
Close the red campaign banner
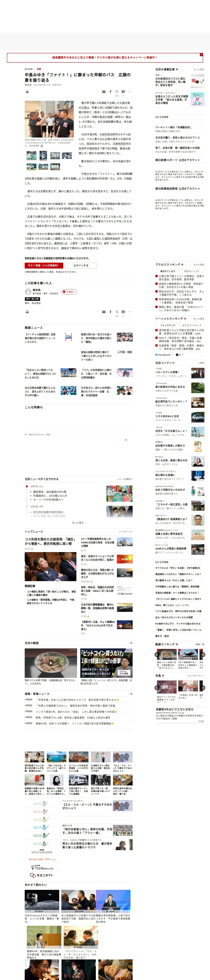(x=201, y=55)
